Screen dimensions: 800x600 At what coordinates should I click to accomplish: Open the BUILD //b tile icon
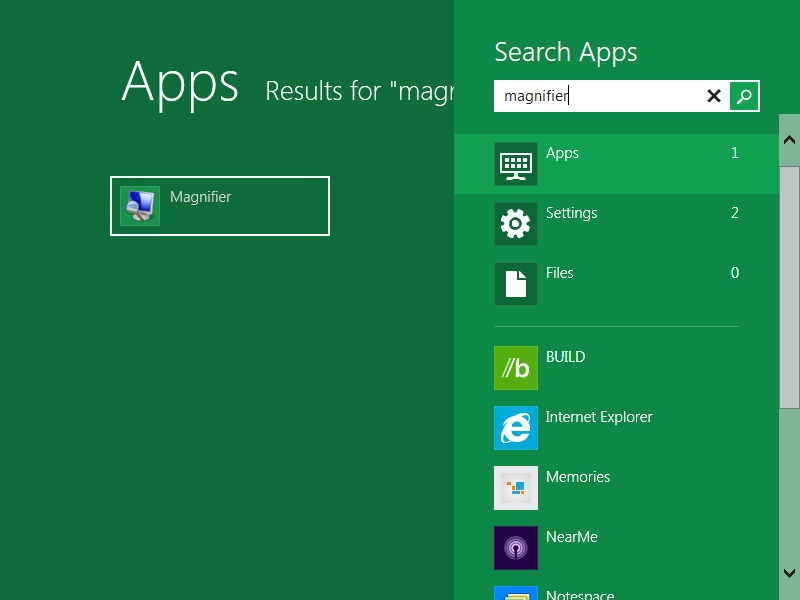click(x=516, y=368)
